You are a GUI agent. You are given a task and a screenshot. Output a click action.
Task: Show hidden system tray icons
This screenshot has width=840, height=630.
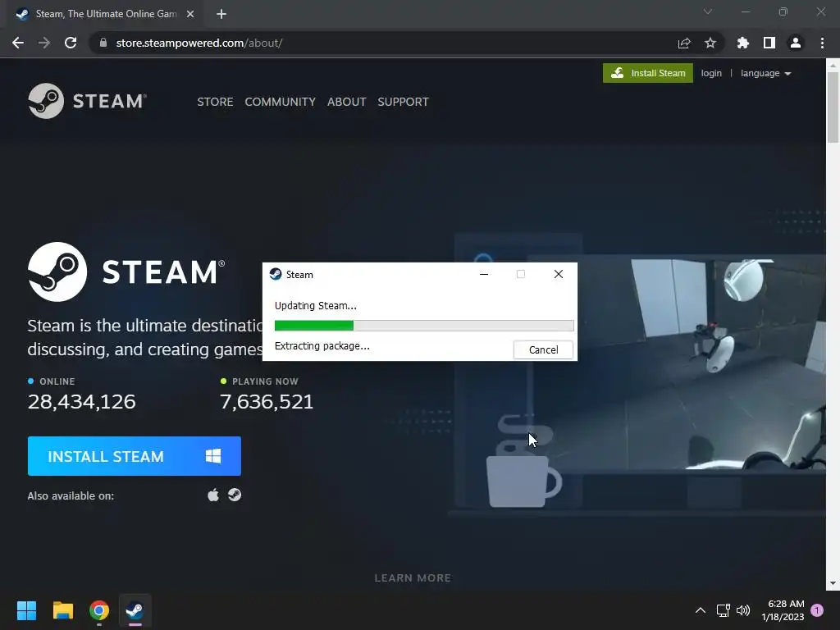(701, 610)
